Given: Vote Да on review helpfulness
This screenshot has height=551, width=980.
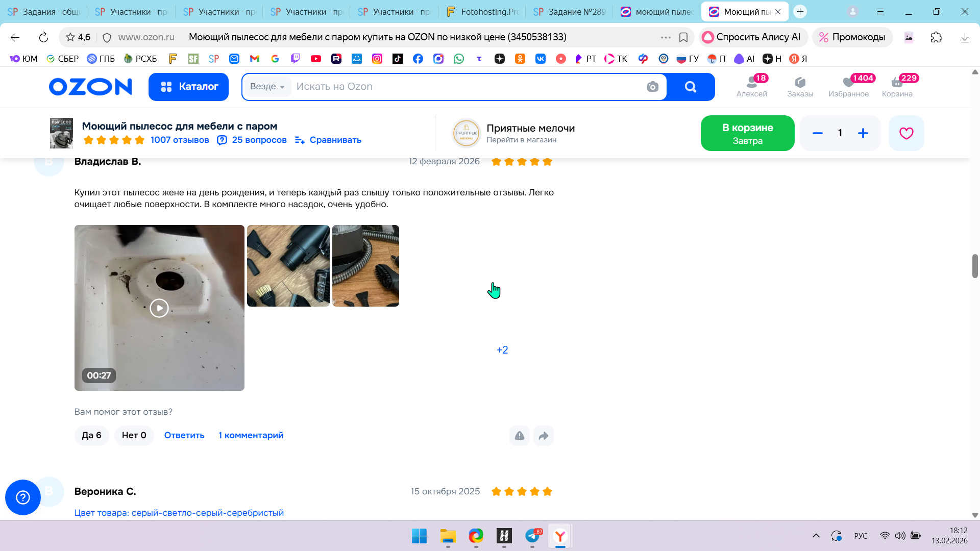Looking at the screenshot, I should 91,435.
